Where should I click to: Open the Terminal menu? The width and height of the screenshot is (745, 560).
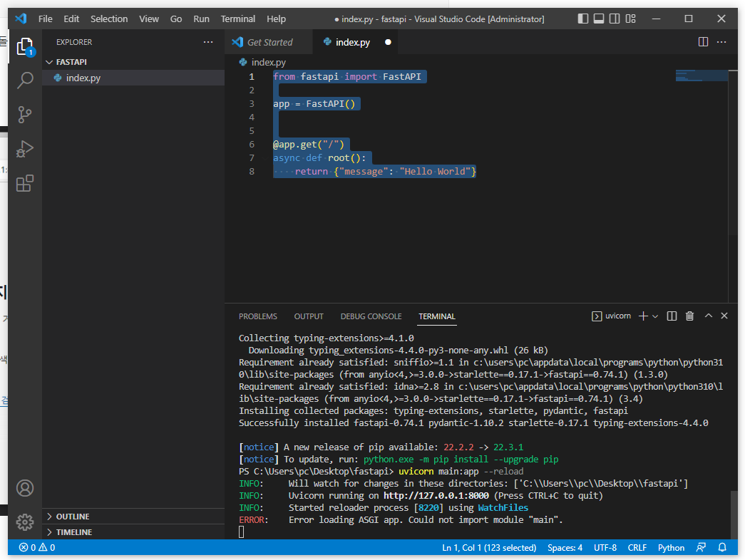point(237,19)
